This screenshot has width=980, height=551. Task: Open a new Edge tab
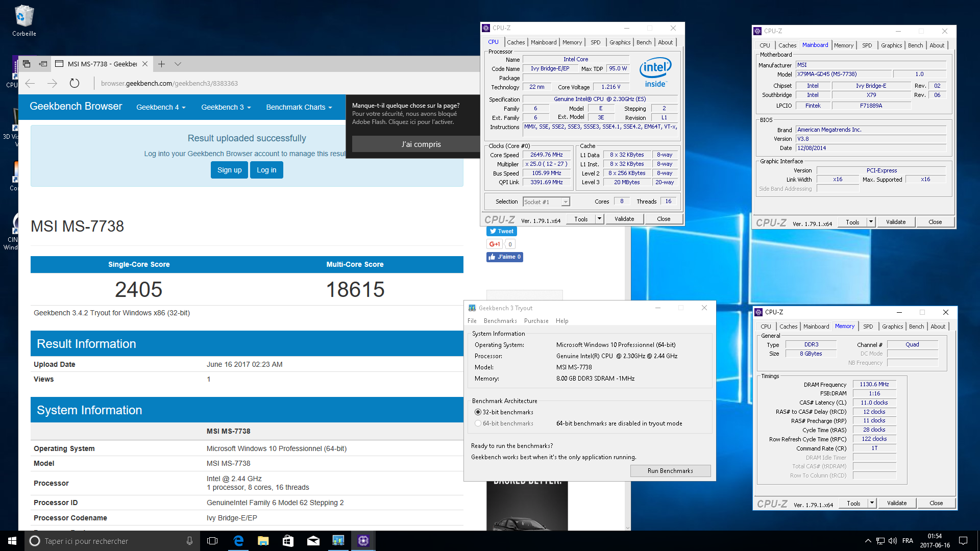click(161, 64)
